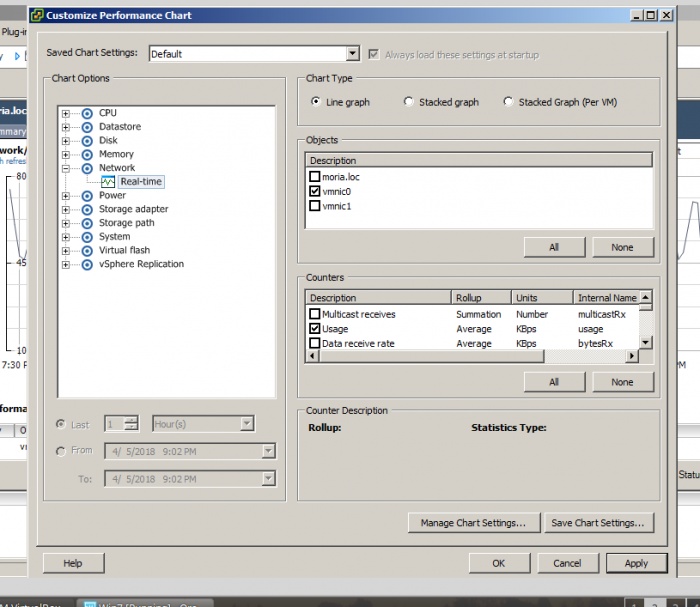Check the moria.loc object checkbox
The height and width of the screenshot is (607, 700).
[315, 176]
